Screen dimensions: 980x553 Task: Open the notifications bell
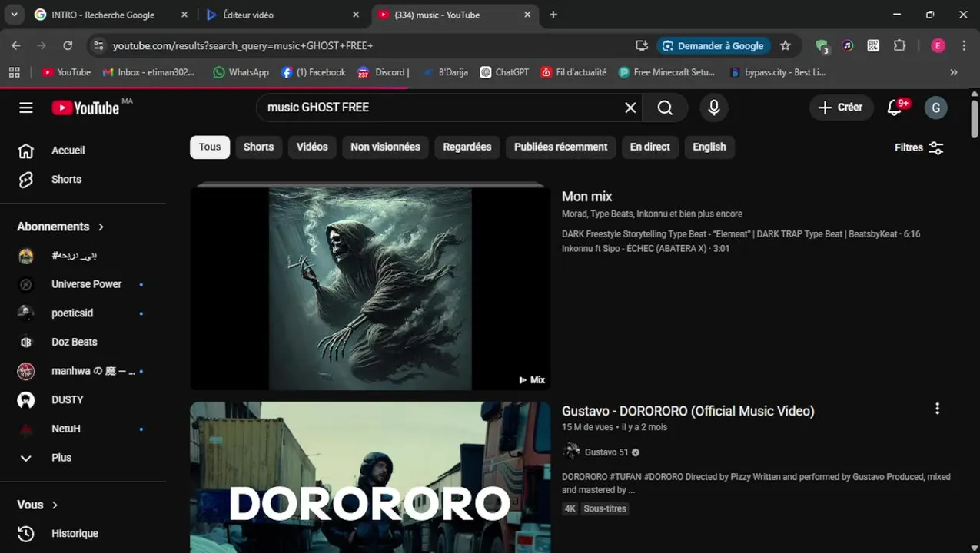pyautogui.click(x=895, y=108)
